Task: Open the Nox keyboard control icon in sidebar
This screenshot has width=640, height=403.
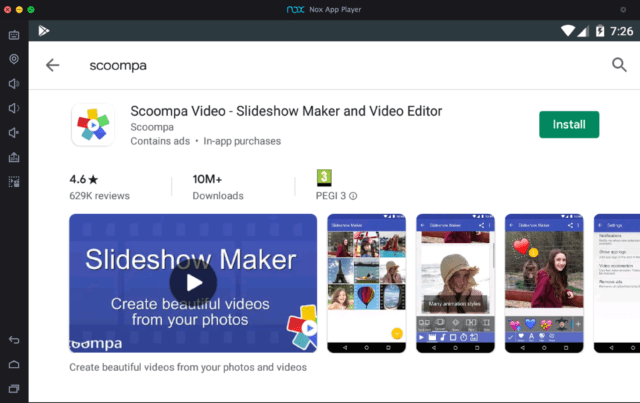Action: pyautogui.click(x=14, y=35)
